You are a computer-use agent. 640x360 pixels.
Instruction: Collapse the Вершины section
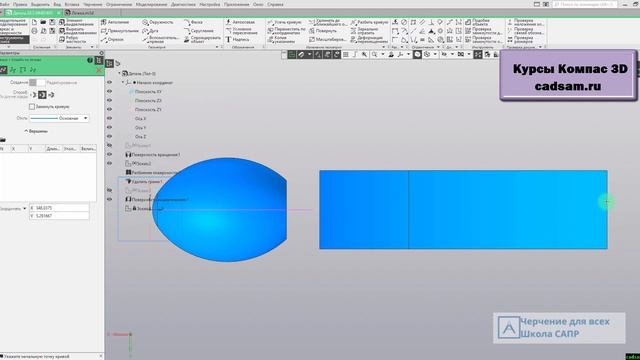36,131
